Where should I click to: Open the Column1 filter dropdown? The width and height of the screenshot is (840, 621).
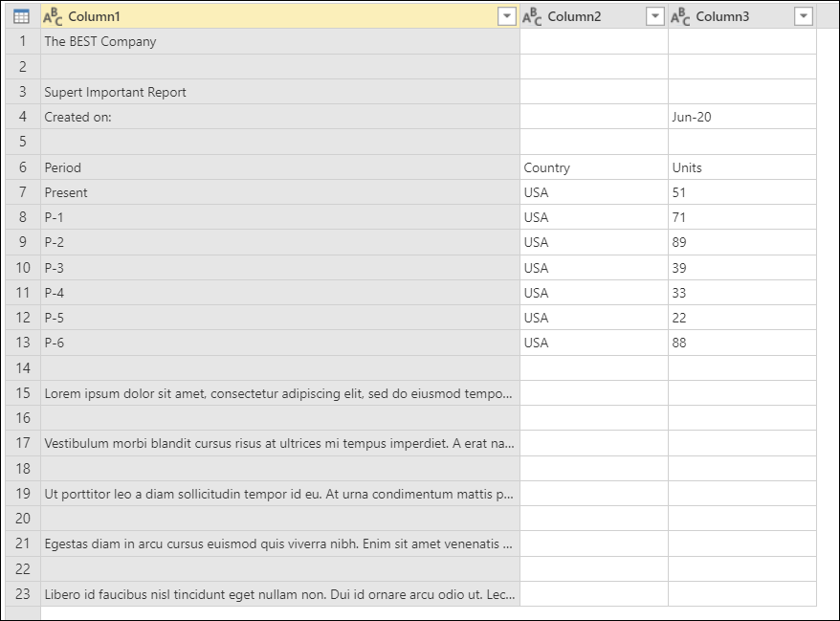505,17
